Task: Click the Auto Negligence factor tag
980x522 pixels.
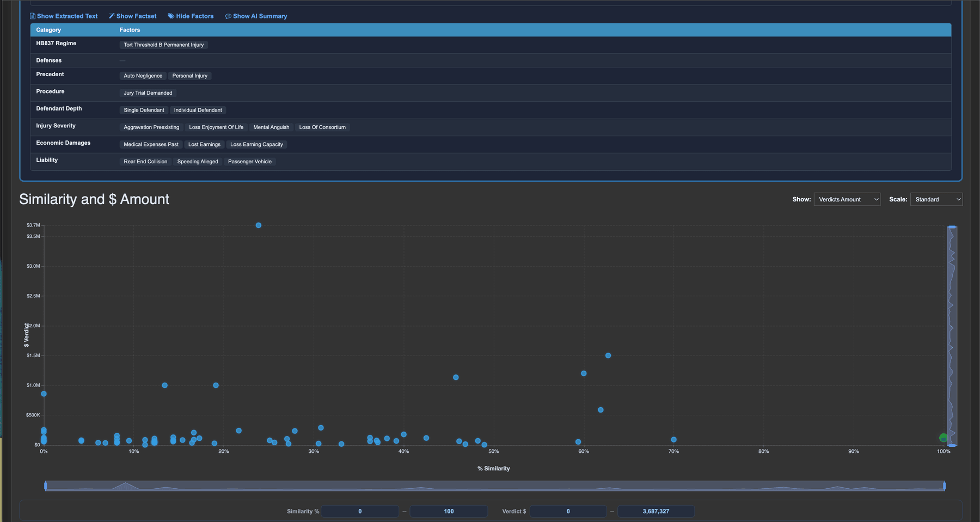Action: pyautogui.click(x=143, y=76)
